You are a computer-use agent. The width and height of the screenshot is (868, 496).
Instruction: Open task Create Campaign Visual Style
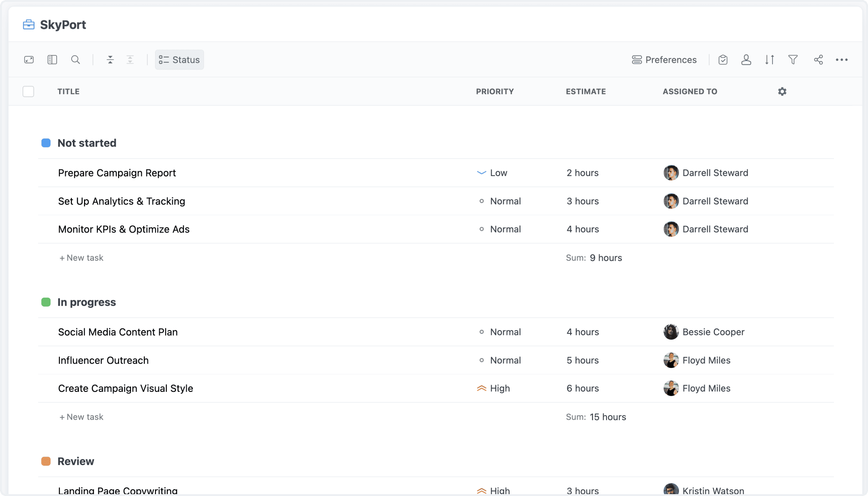[x=125, y=388]
